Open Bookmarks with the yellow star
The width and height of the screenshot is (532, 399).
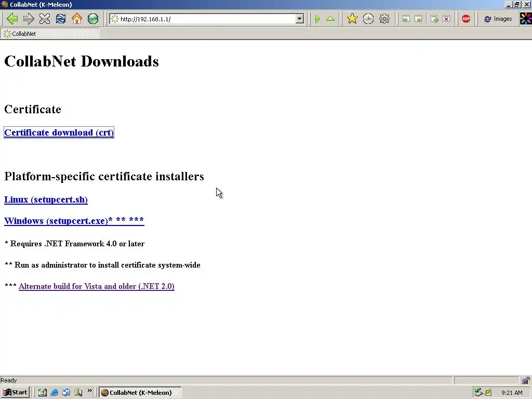pyautogui.click(x=352, y=19)
